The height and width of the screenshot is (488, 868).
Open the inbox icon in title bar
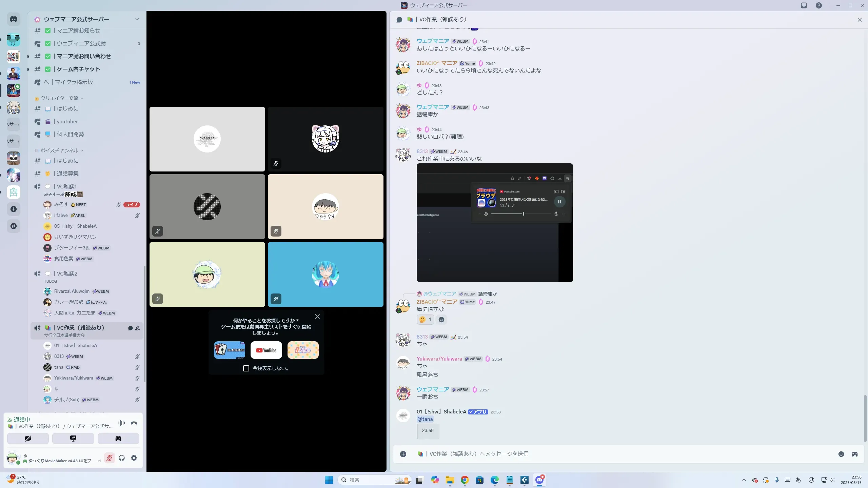click(804, 5)
